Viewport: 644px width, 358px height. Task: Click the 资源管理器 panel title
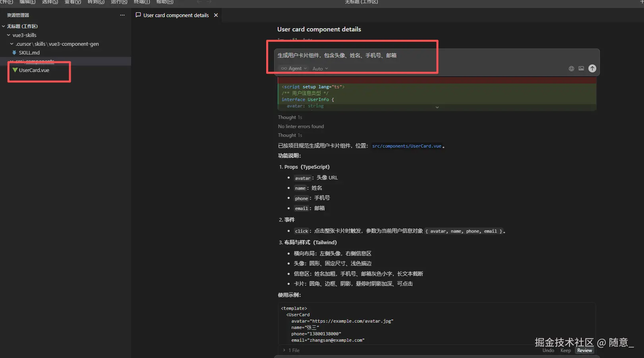(18, 15)
